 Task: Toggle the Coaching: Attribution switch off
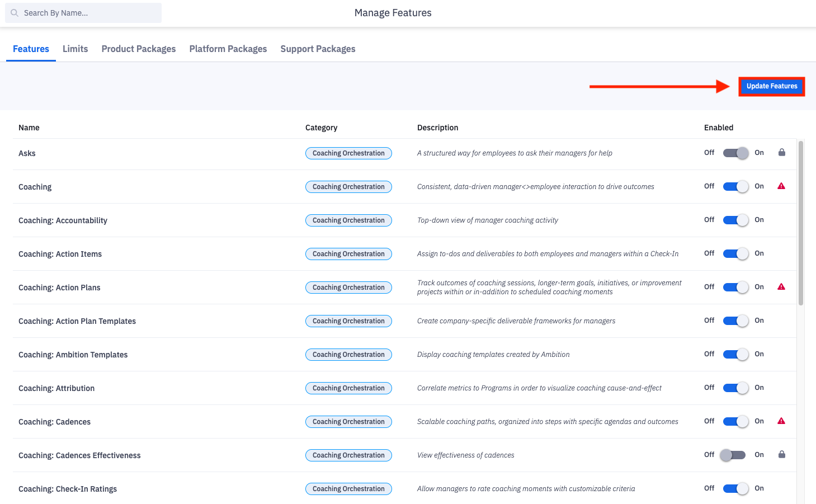tap(735, 388)
